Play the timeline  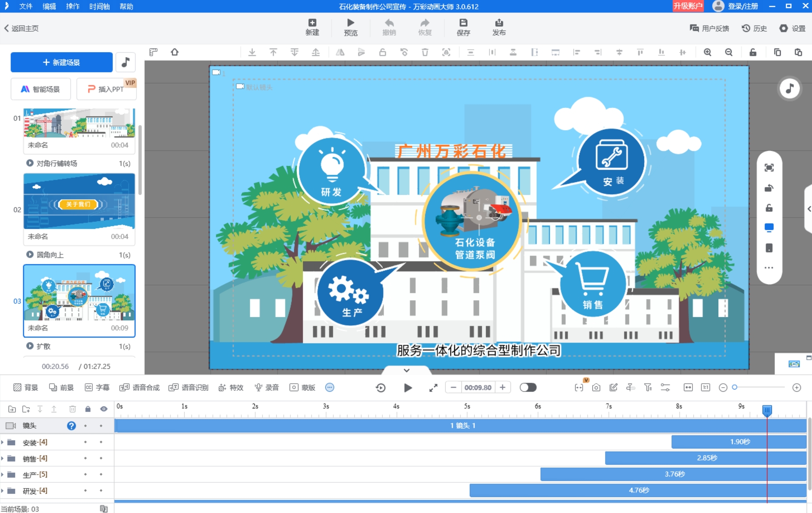408,388
